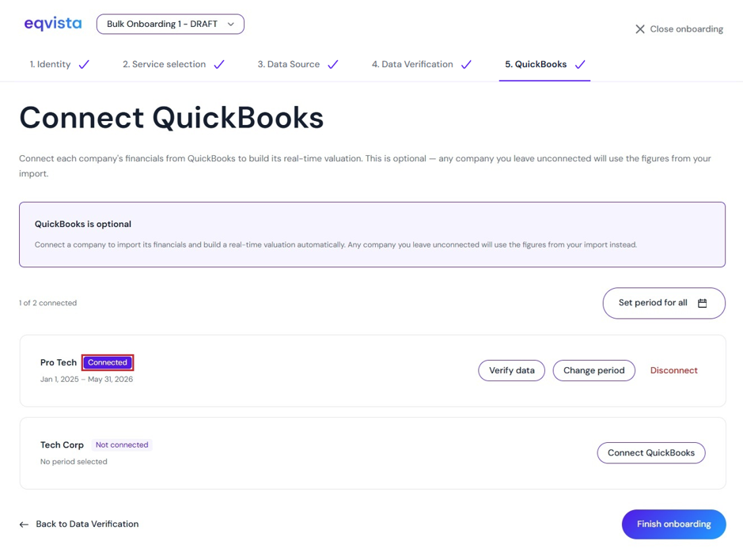Viewport: 743px width, 560px height.
Task: Click the checkmark beside Data Verification step
Action: [x=466, y=64]
